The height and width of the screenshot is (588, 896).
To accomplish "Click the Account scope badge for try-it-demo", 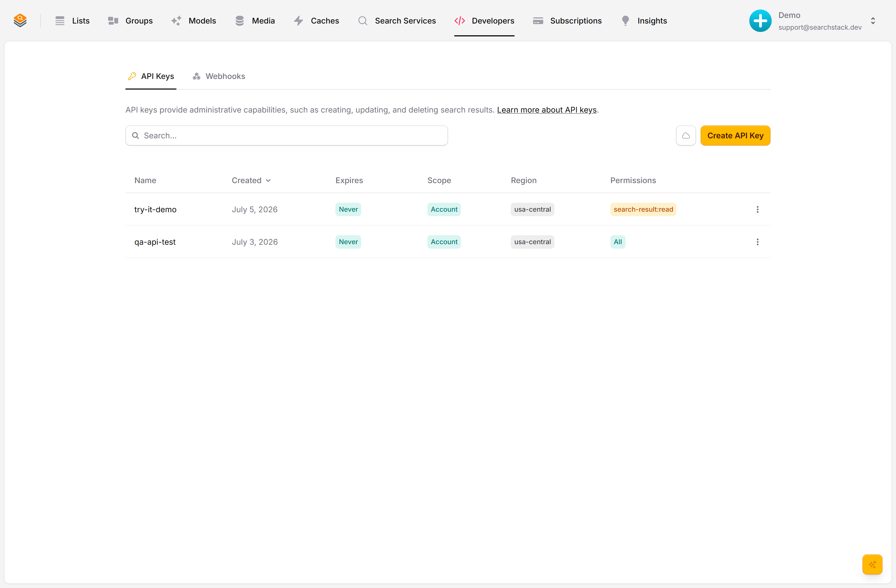I will 444,209.
